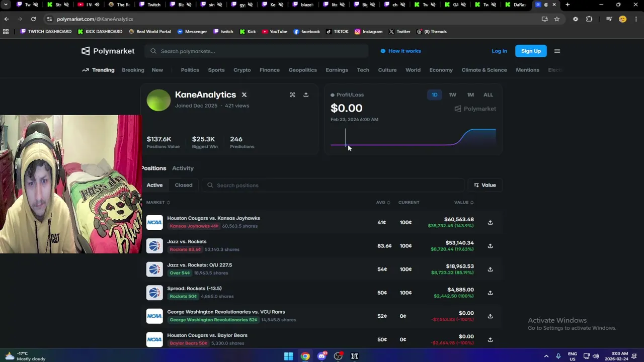The image size is (644, 362).
Task: Go back with the browser back arrow
Action: [x=7, y=19]
